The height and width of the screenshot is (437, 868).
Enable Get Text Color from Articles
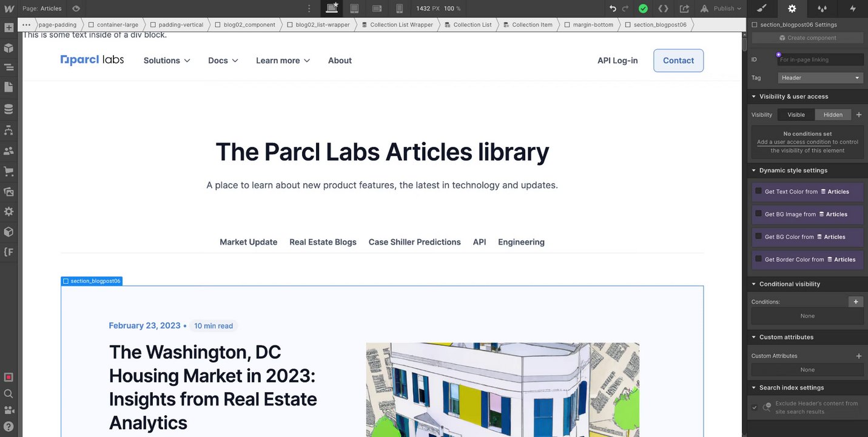point(758,191)
